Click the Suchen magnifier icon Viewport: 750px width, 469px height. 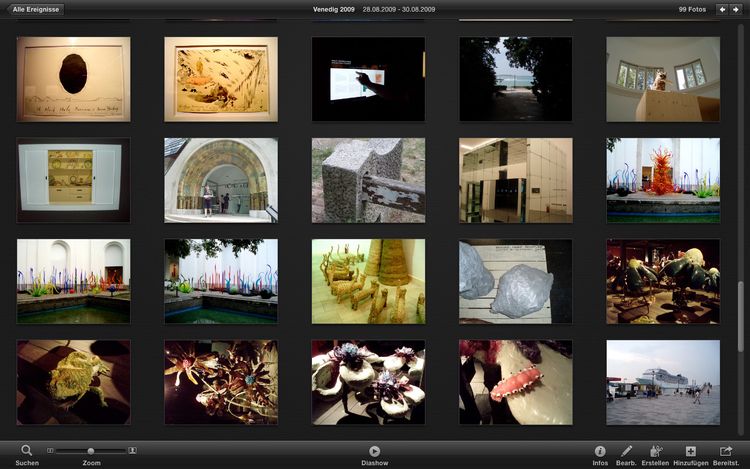coord(27,451)
